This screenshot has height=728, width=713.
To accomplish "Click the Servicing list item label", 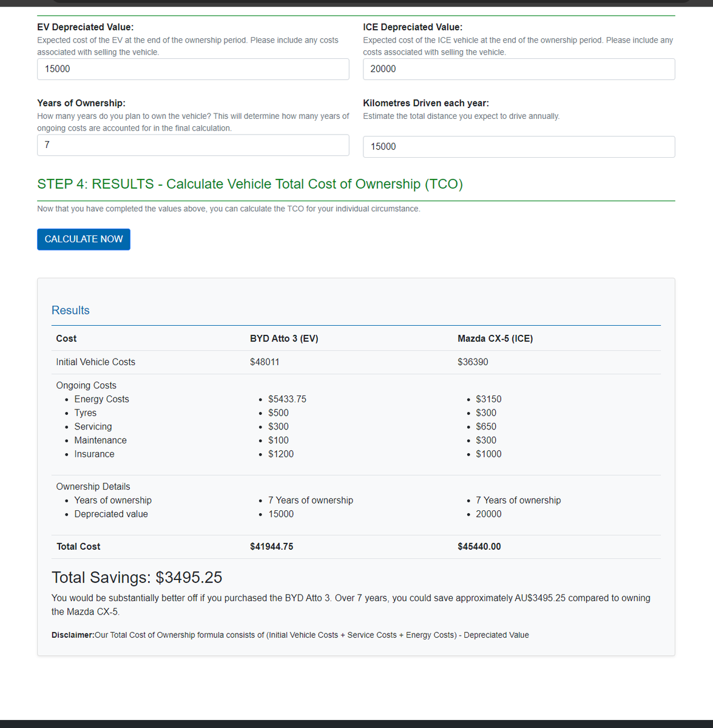I will [x=93, y=426].
